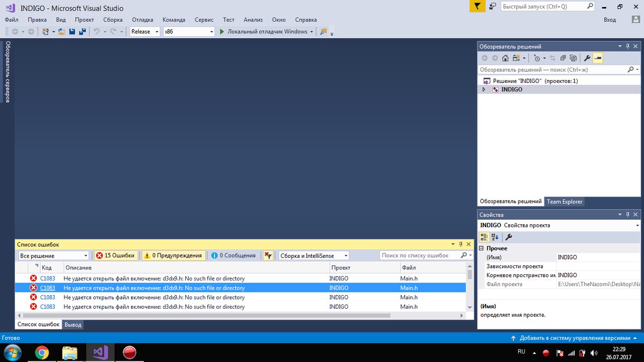644x362 pixels.
Task: Toggle the 15 Ошибки errors filter
Action: [115, 255]
